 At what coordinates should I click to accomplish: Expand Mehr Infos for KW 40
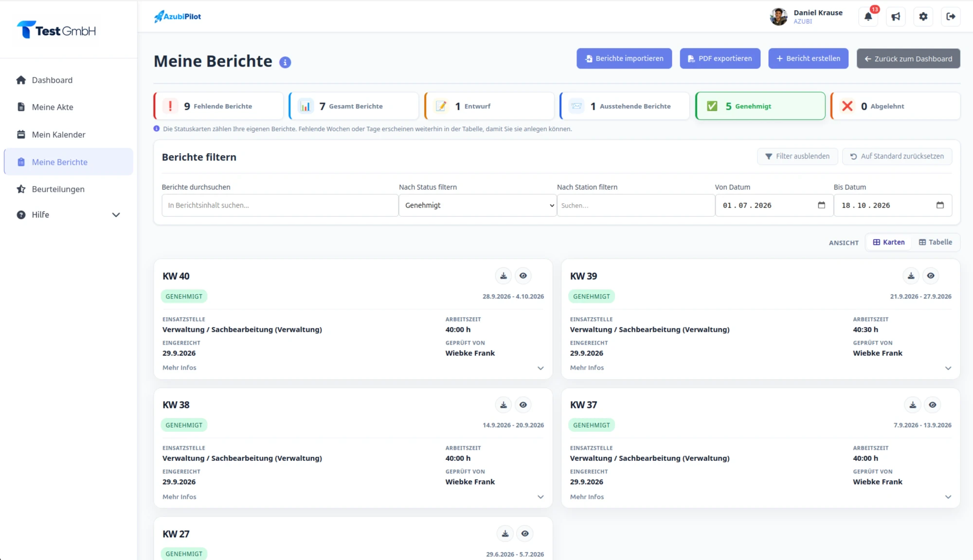coord(353,368)
